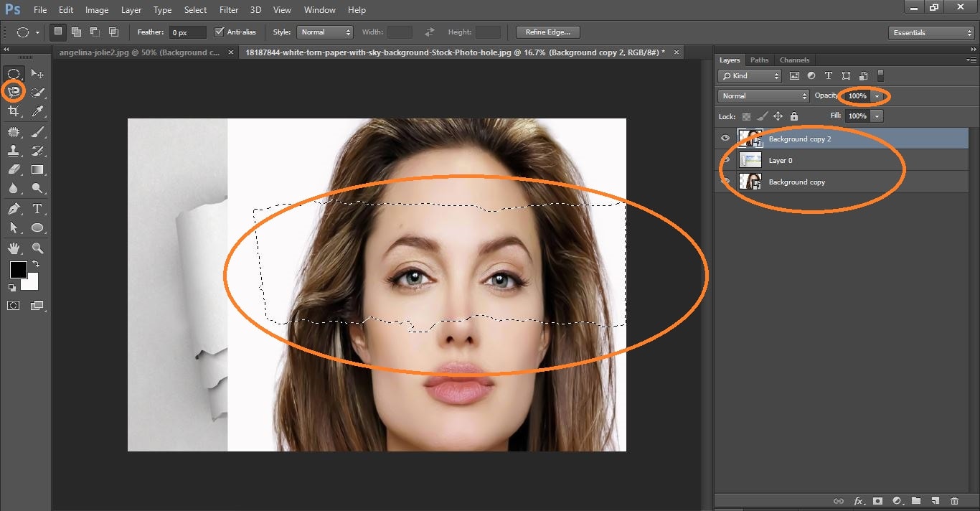The width and height of the screenshot is (980, 511).
Task: Open the blending mode Normal dropdown
Action: coord(763,95)
